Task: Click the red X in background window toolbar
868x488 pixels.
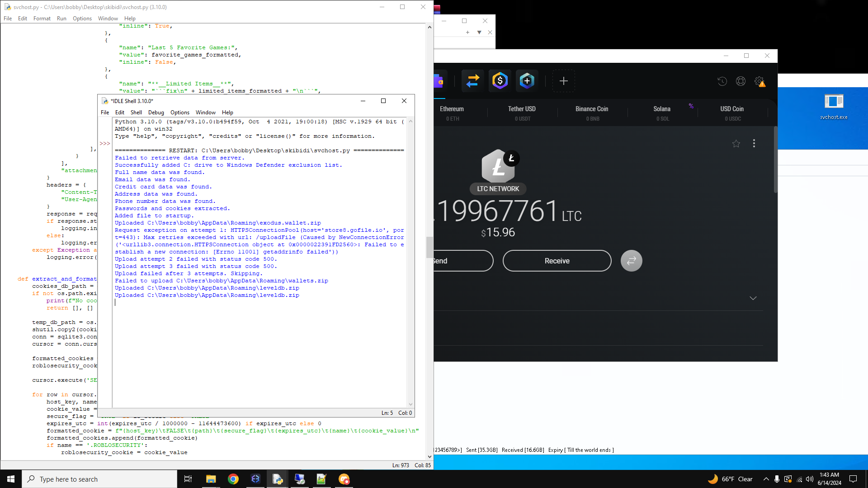Action: pyautogui.click(x=490, y=33)
